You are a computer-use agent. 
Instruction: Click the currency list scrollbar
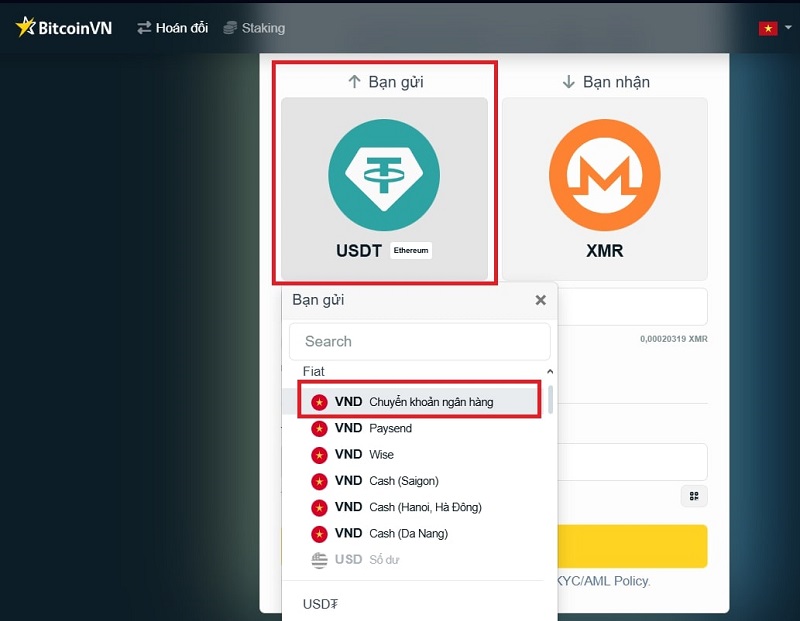click(550, 398)
